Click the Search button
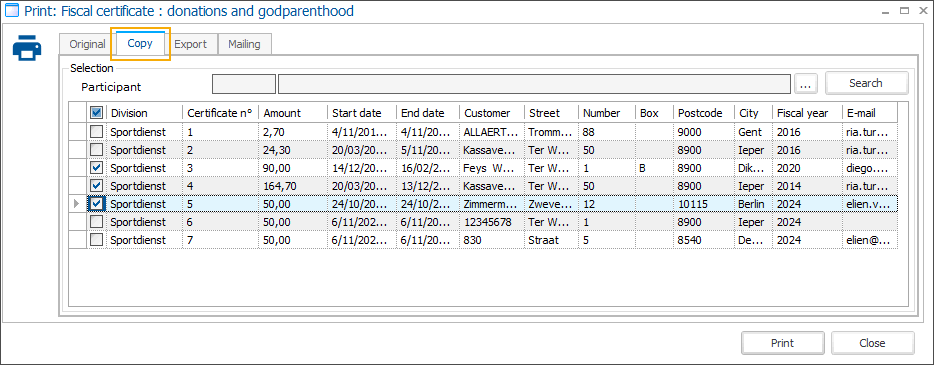 point(866,83)
